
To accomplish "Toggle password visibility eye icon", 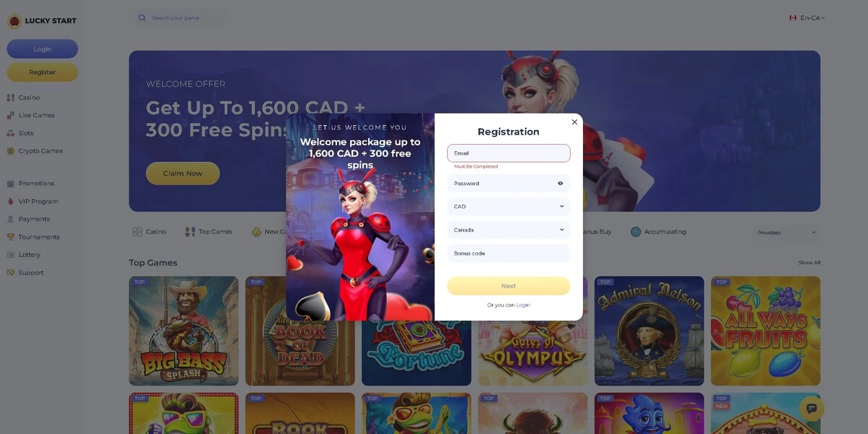I will (x=561, y=184).
